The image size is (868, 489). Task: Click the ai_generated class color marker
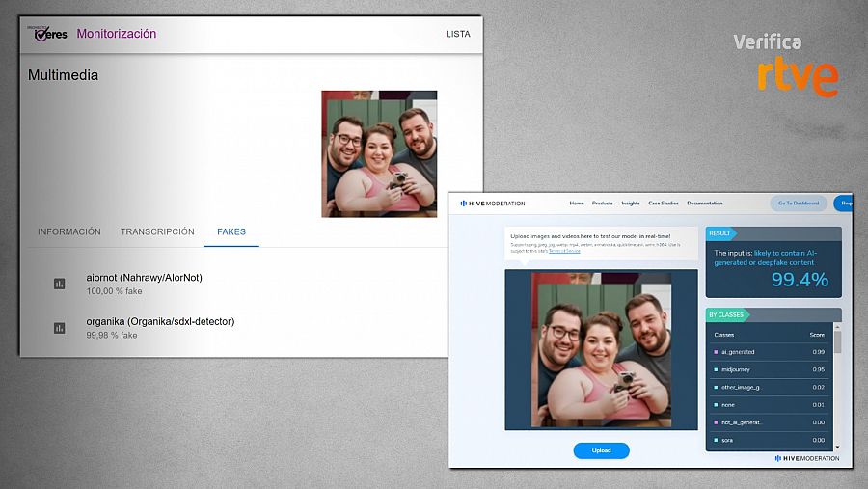pyautogui.click(x=716, y=352)
